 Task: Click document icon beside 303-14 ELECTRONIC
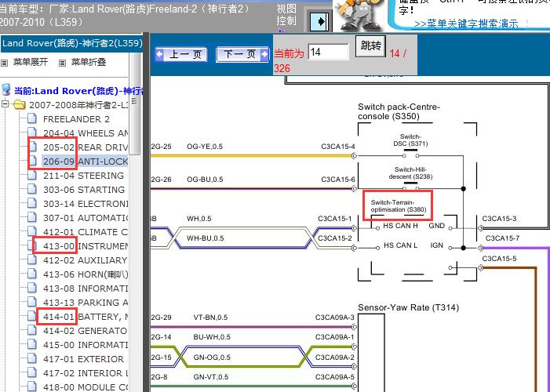[x=32, y=202]
